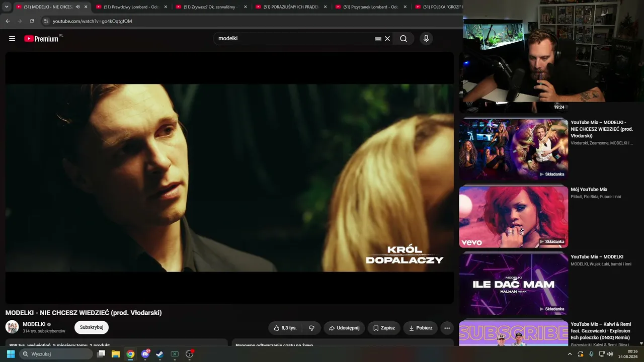The width and height of the screenshot is (644, 362).
Task: Close the MODELKI - NIE CHCESZ tab
Action: coord(86,7)
